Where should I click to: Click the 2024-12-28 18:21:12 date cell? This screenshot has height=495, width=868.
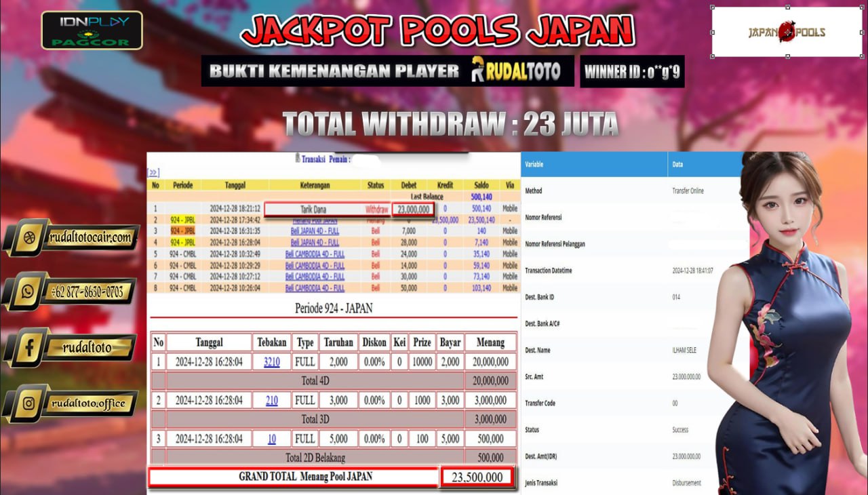(235, 209)
